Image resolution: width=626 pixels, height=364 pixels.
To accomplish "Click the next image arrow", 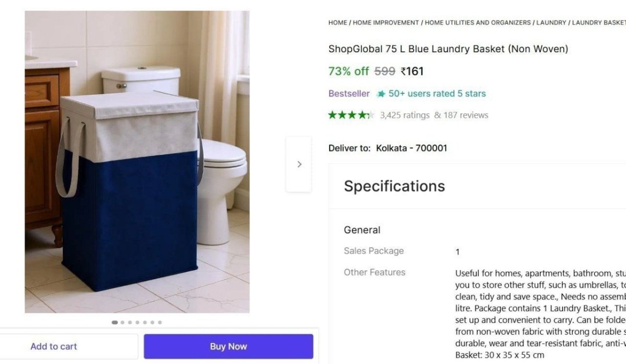I will (299, 163).
